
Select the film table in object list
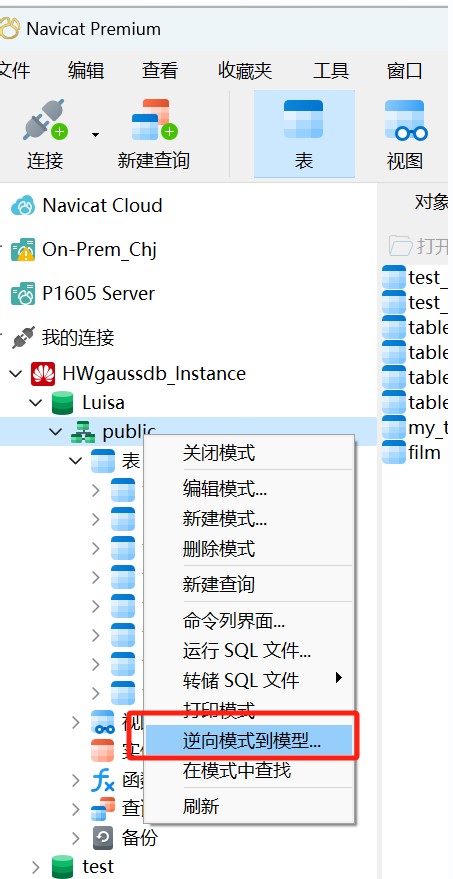pyautogui.click(x=424, y=452)
